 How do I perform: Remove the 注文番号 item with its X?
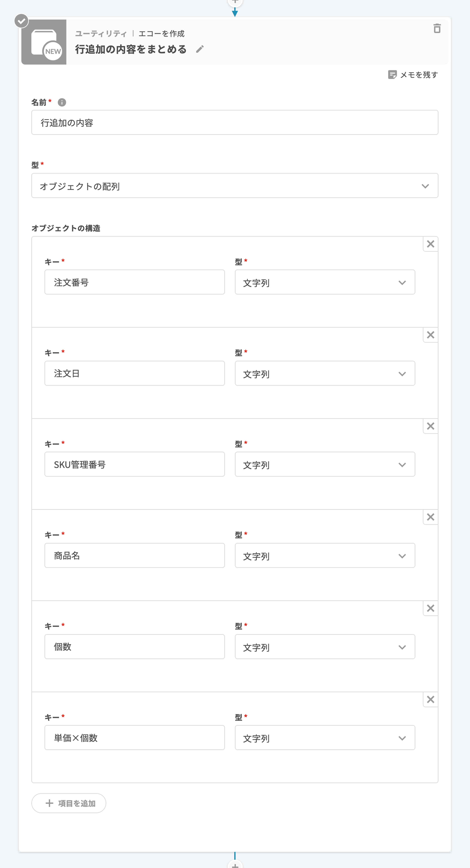[430, 244]
